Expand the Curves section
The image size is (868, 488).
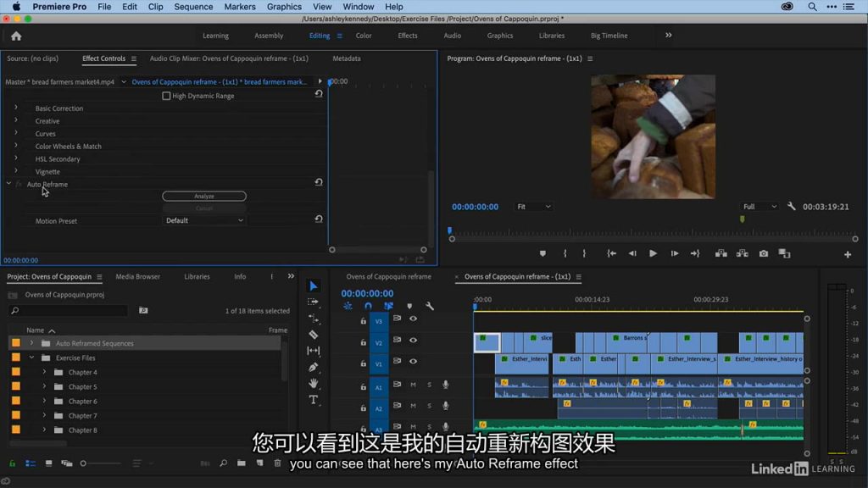click(16, 133)
